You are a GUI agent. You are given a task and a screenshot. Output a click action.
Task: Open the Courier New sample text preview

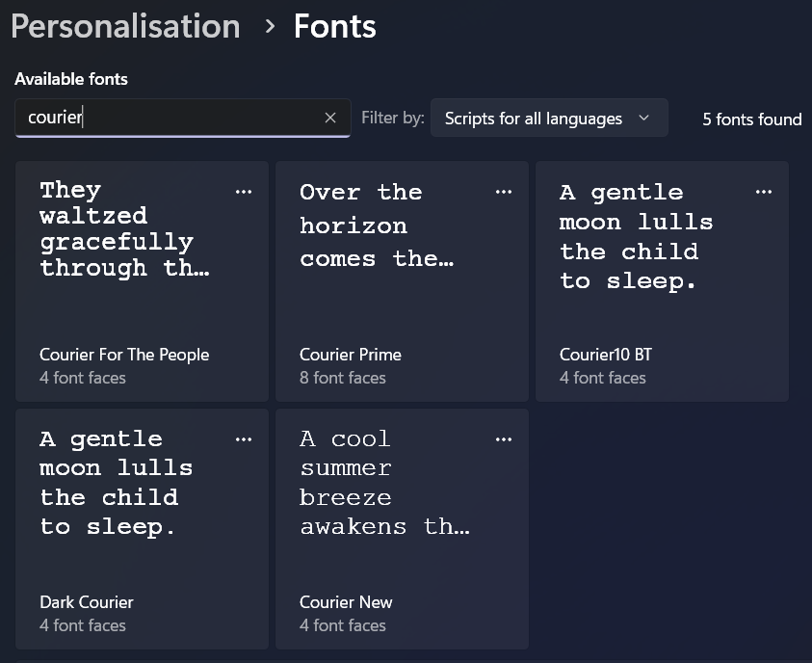383,483
